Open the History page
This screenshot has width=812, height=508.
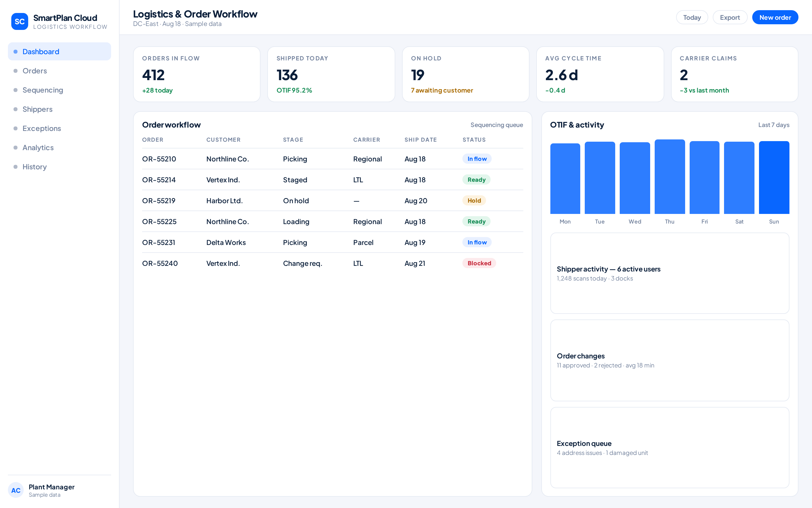(x=59, y=167)
